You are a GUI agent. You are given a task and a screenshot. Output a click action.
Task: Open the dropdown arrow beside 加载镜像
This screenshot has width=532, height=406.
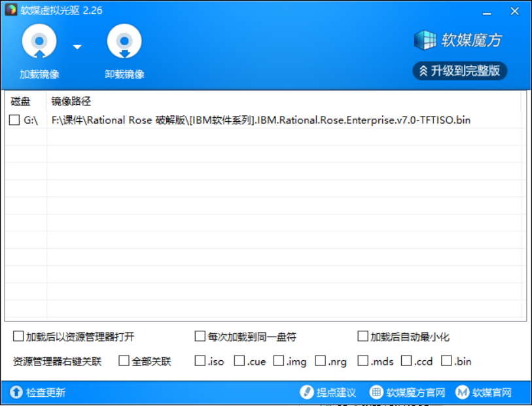click(77, 47)
